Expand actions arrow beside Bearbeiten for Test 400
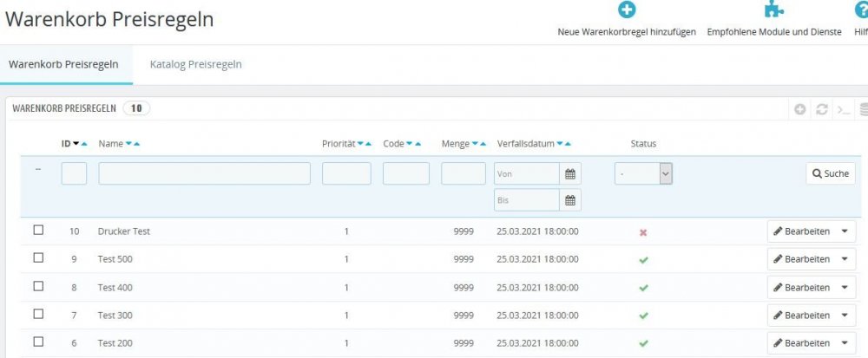This screenshot has height=358, width=868. (x=845, y=287)
